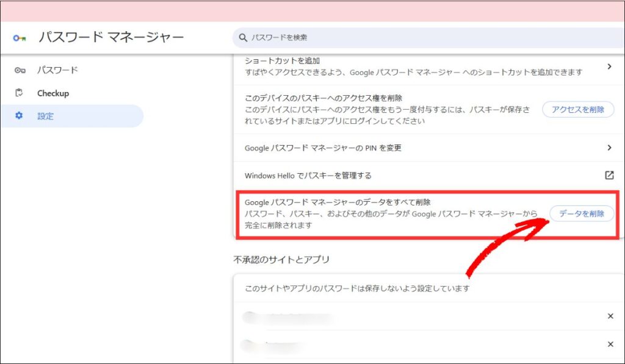Image resolution: width=625 pixels, height=364 pixels.
Task: Click the Google Password Manager key logo
Action: [x=19, y=38]
